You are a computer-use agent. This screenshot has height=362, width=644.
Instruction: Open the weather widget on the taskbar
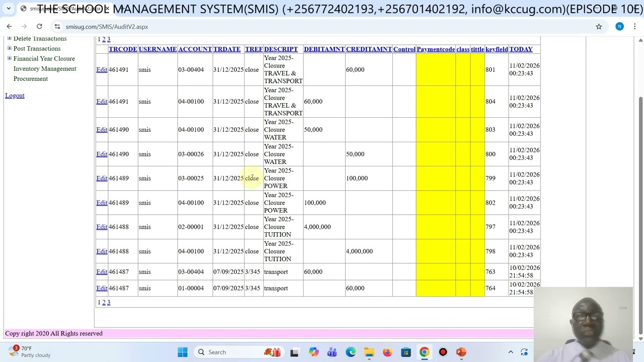[29, 352]
